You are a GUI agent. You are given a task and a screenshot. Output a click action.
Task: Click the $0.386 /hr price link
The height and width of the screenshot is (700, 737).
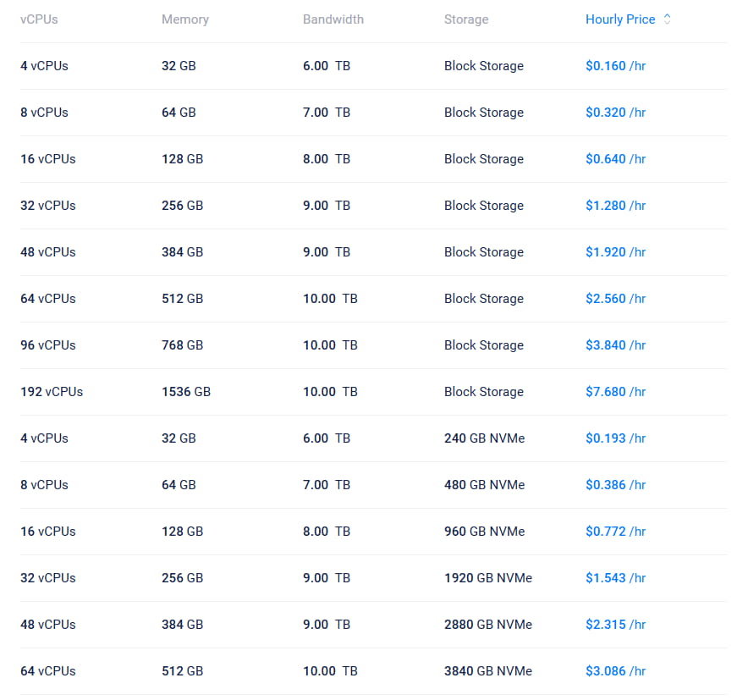[x=615, y=485]
